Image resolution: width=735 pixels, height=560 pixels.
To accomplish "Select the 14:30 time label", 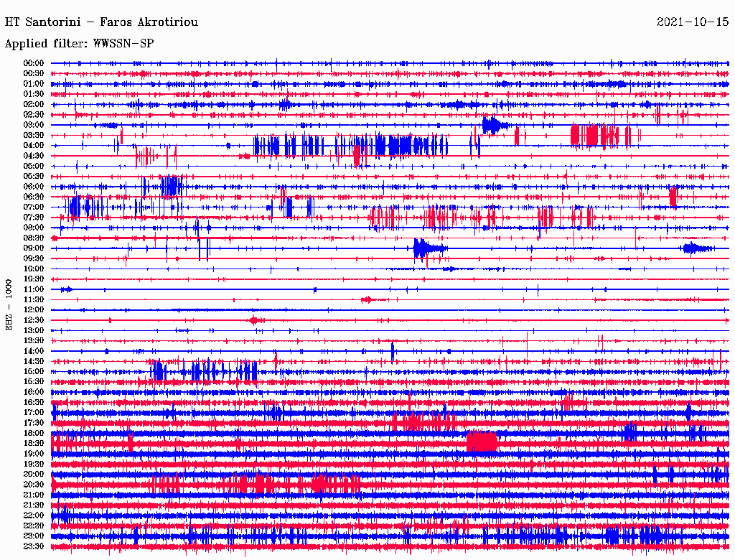I will pyautogui.click(x=34, y=362).
